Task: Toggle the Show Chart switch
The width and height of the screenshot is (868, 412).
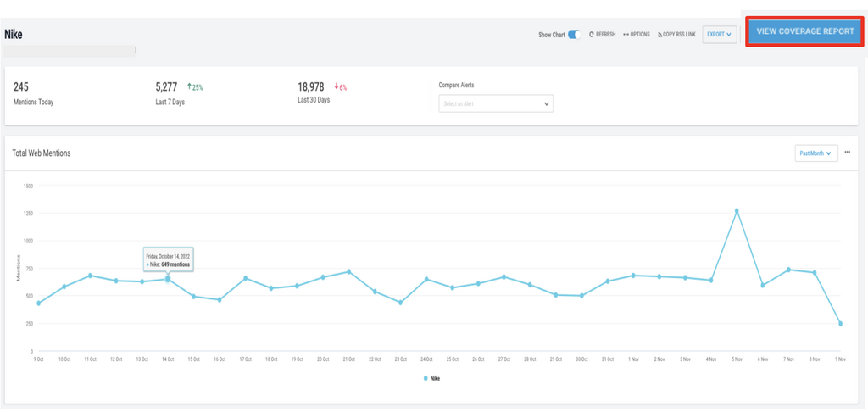Action: point(575,35)
